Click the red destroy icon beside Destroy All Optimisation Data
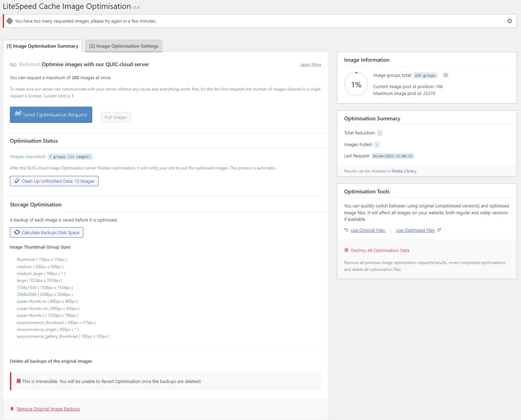The height and width of the screenshot is (420, 521). point(346,250)
